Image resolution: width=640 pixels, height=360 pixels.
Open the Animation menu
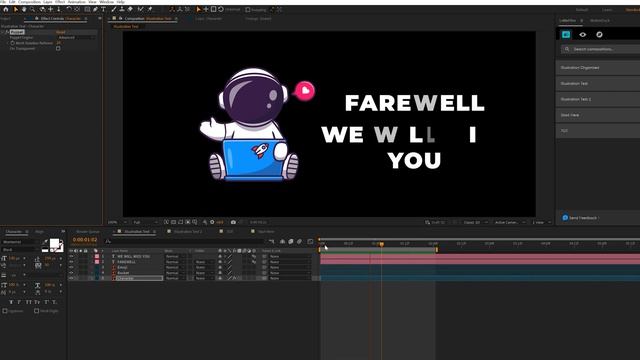[76, 2]
